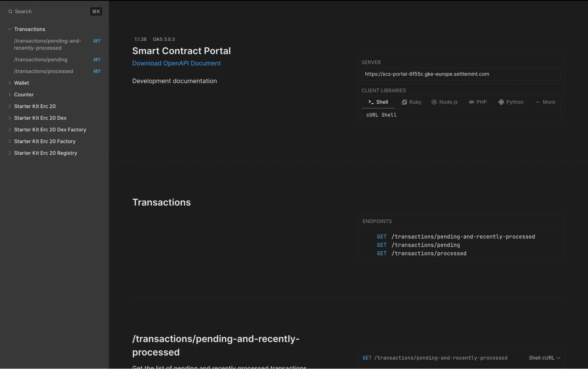This screenshot has width=588, height=369.
Task: Click Download OpenAPI Document link
Action: pos(176,63)
